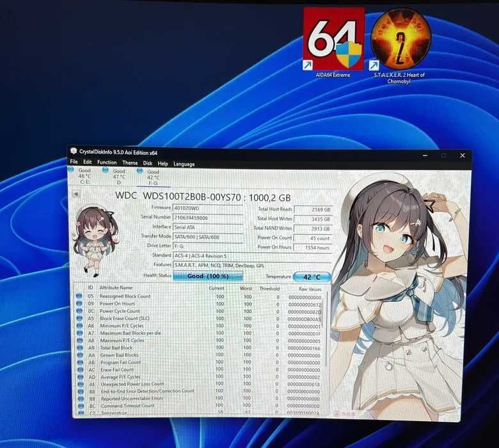Click the drive model title WDC WDS100T2B0B-00YS70
This screenshot has height=448, width=499.
click(x=178, y=196)
